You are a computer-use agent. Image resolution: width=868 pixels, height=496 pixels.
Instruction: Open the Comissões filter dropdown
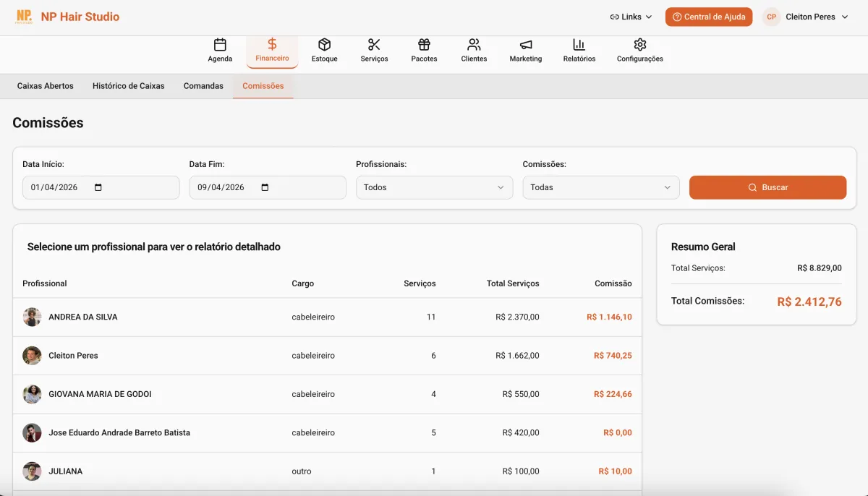600,187
